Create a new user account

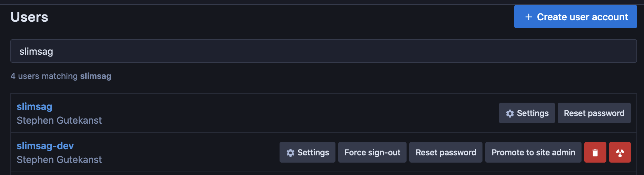[x=575, y=17]
